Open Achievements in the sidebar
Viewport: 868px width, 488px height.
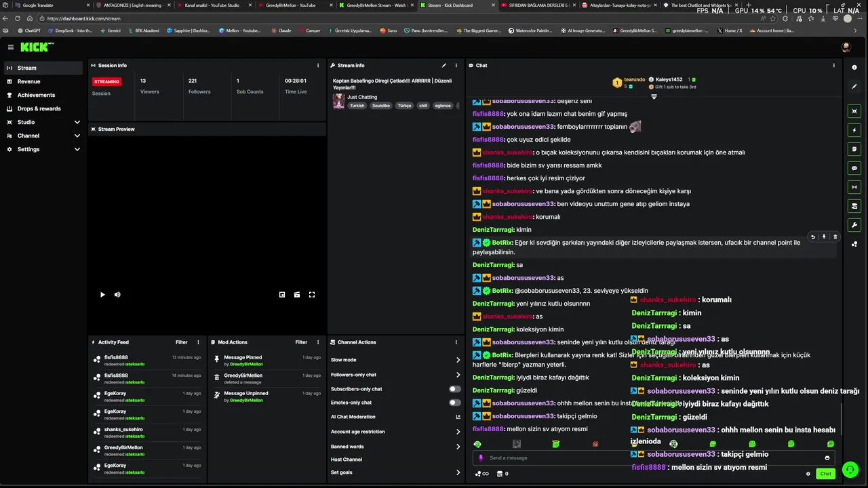click(x=43, y=95)
